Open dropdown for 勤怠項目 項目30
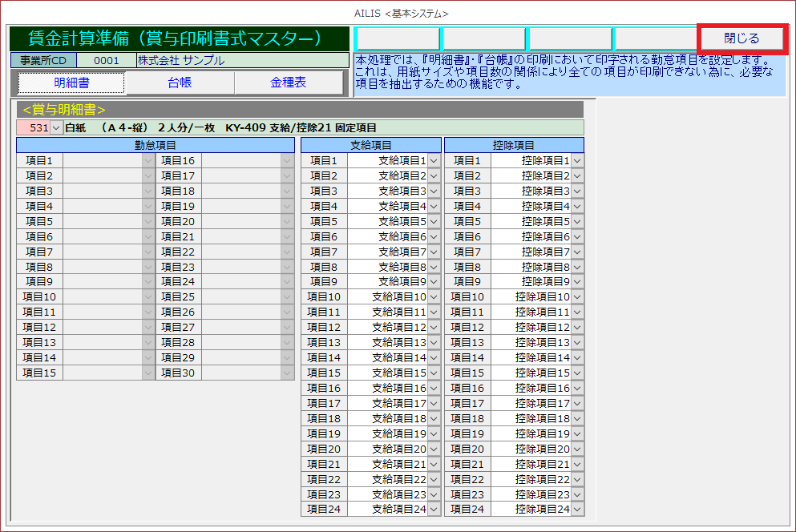 (287, 373)
